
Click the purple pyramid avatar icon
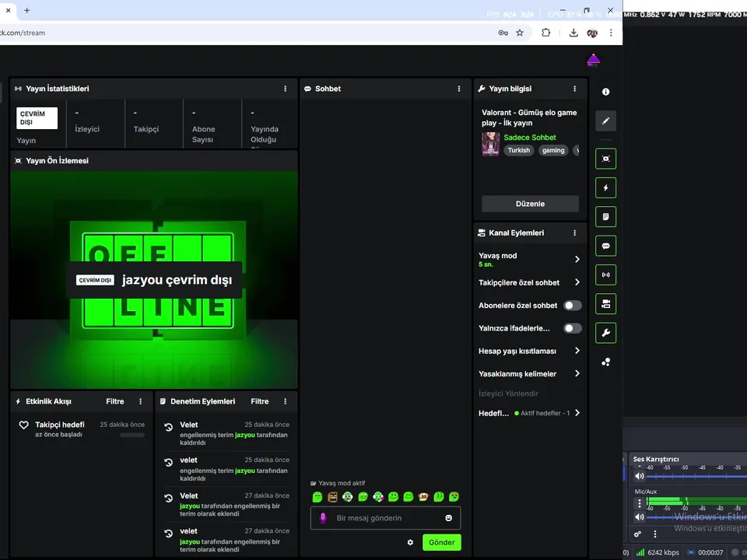594,61
